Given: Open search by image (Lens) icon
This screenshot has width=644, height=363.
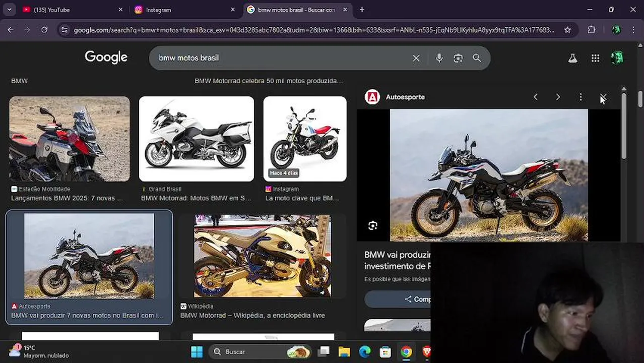Looking at the screenshot, I should 458,58.
